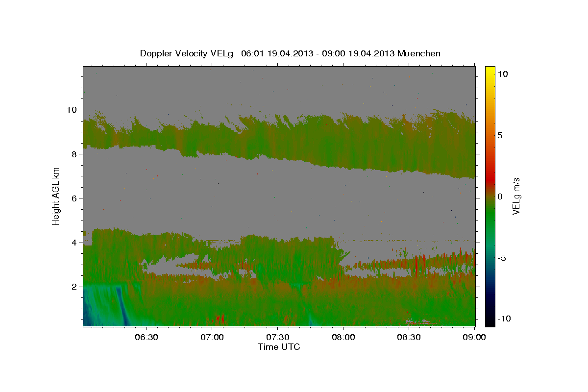Viewport: 588px width, 392px height.
Task: Click the 'Time UTC' axis title
Action: pos(279,347)
